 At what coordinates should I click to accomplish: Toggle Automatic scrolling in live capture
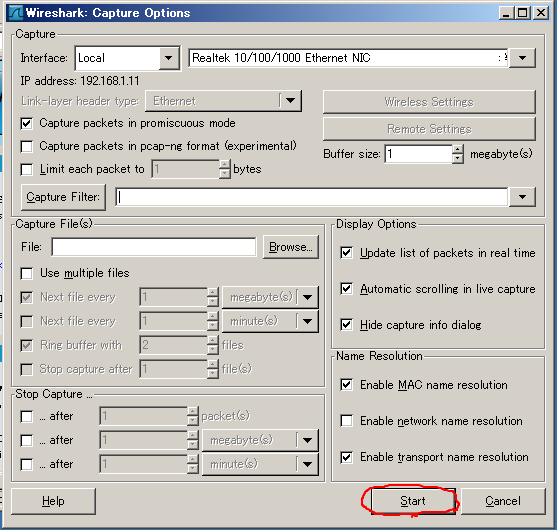coord(346,289)
